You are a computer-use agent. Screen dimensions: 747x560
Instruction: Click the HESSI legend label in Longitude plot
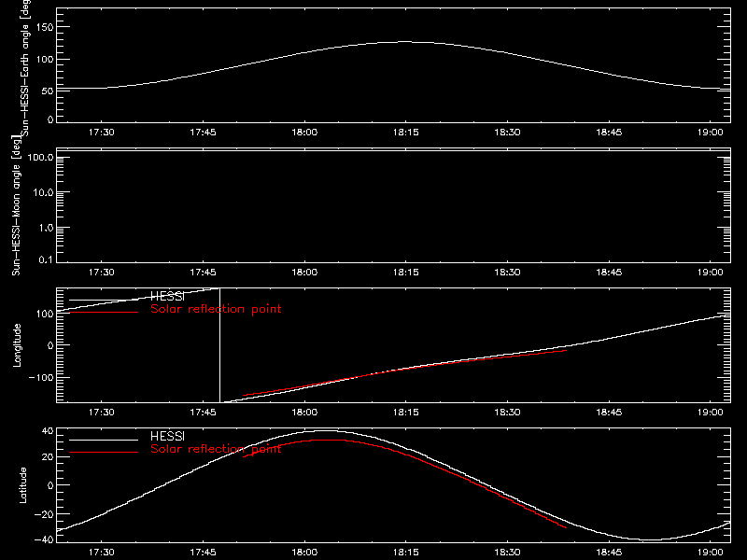(x=167, y=297)
